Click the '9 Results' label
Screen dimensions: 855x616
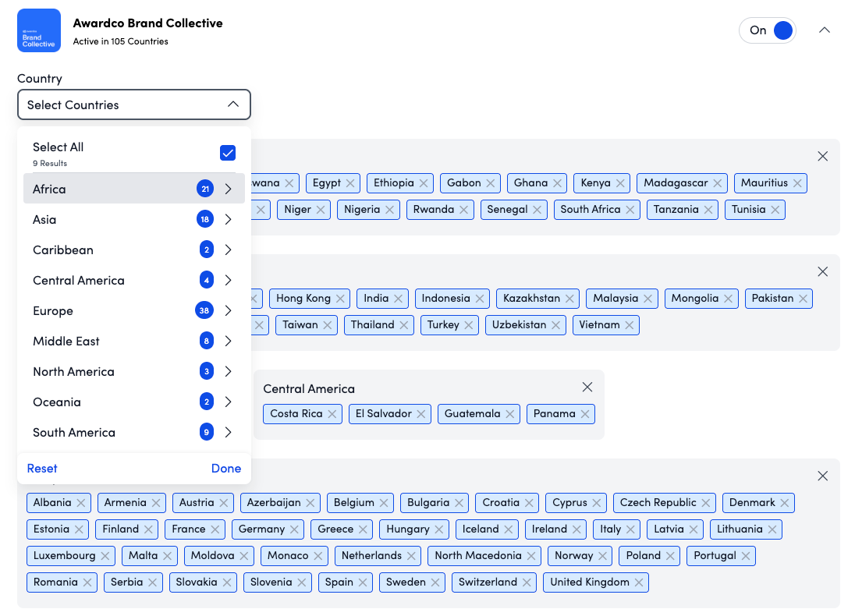click(x=50, y=164)
